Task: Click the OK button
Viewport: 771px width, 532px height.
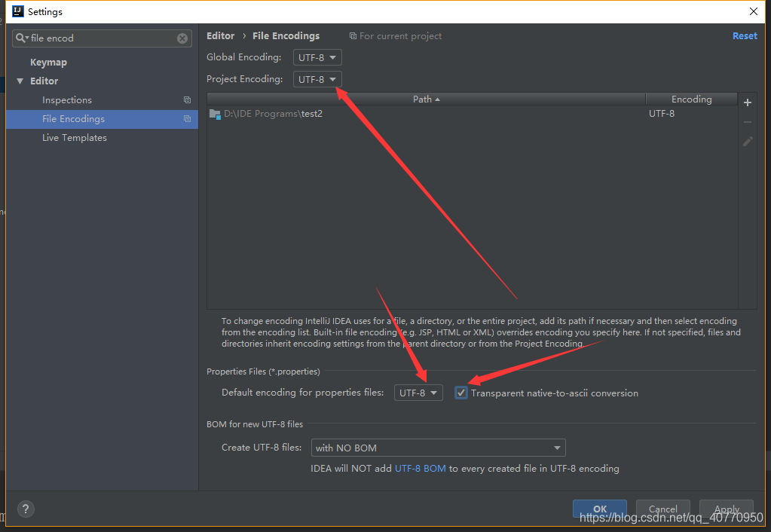Action: click(599, 509)
